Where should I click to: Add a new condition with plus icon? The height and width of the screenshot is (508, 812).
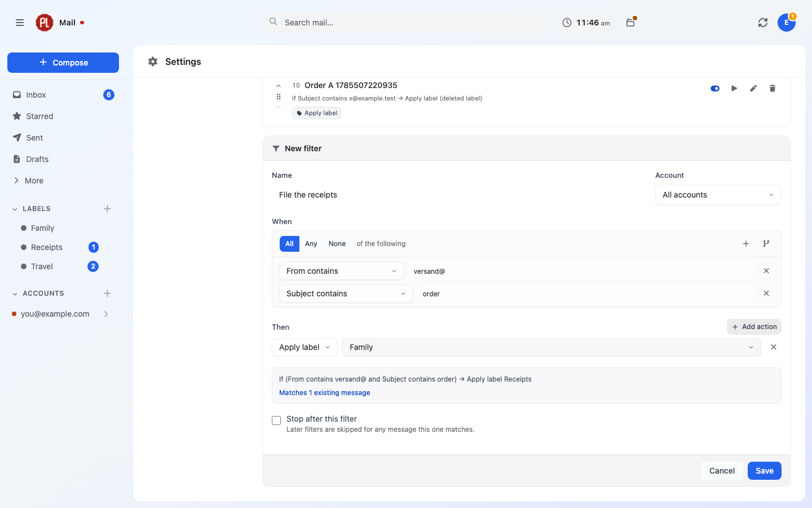[x=746, y=244]
